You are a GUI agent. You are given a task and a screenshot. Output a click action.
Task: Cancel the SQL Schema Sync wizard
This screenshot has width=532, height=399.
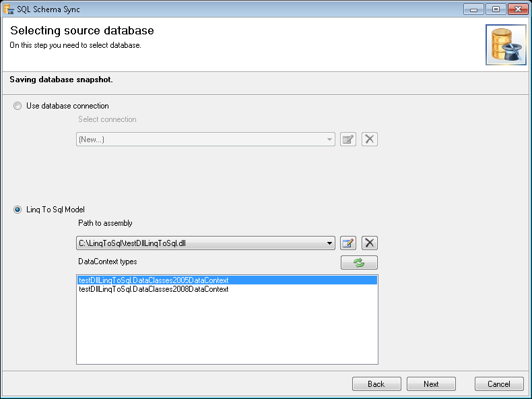click(x=499, y=384)
